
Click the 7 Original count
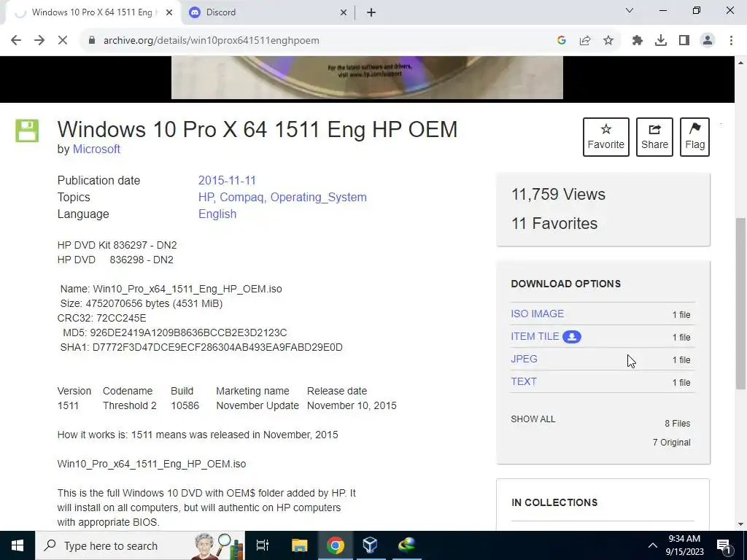(x=671, y=443)
